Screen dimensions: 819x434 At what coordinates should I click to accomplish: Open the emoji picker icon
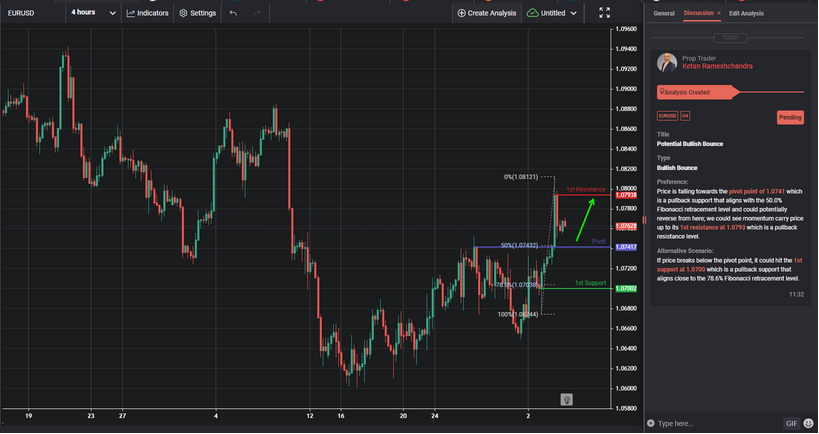809,423
